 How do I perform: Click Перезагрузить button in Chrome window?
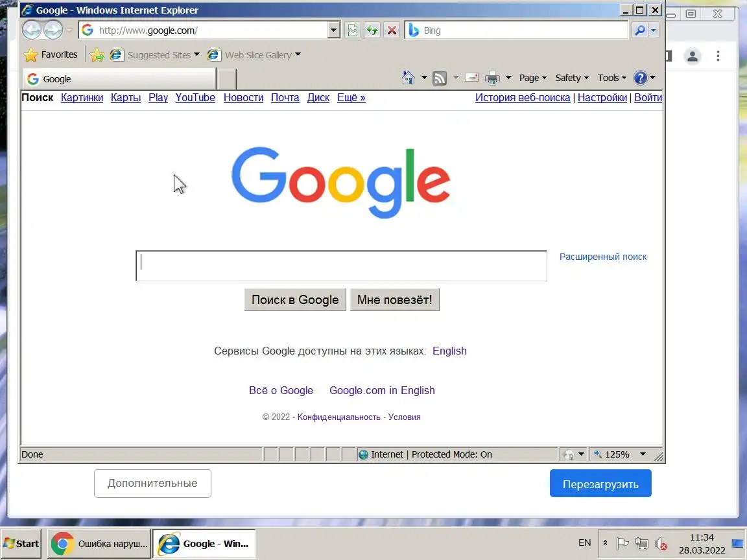[x=600, y=484]
